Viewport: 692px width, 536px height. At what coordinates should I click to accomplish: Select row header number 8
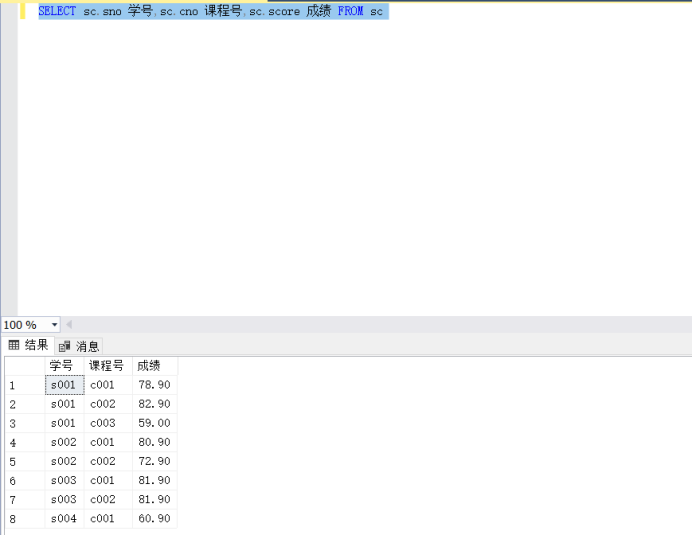25,518
